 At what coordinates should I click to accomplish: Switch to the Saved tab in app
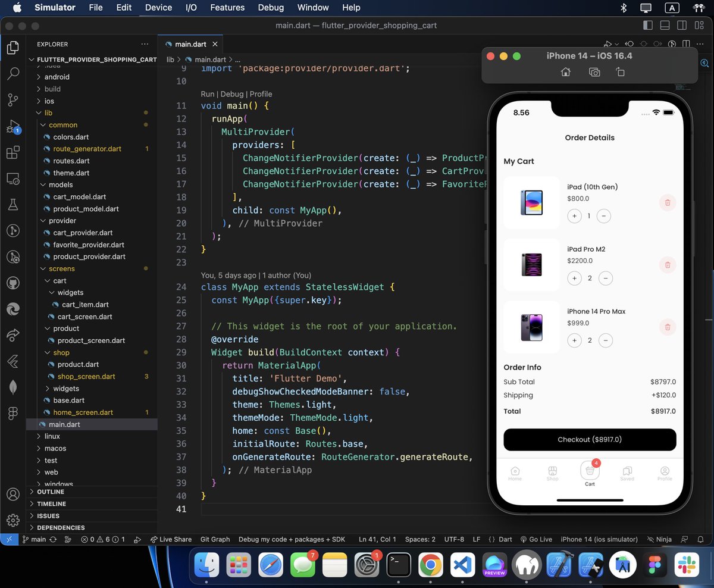click(x=627, y=474)
